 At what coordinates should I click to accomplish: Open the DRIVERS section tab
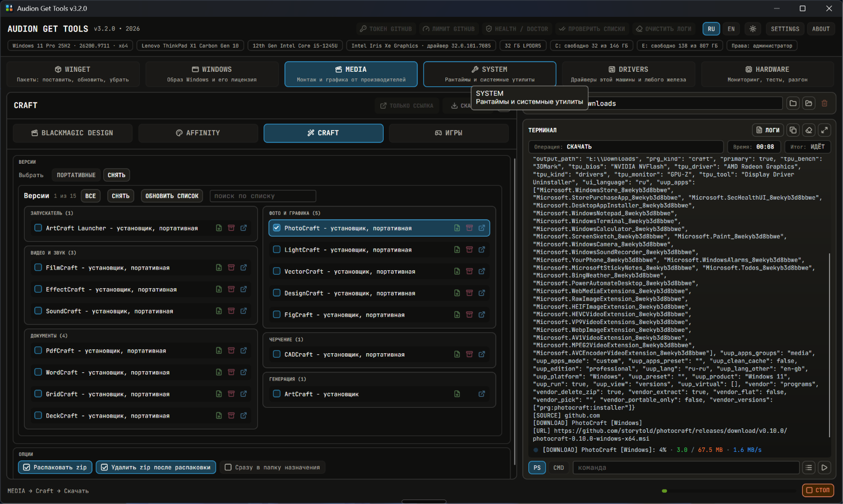(628, 74)
